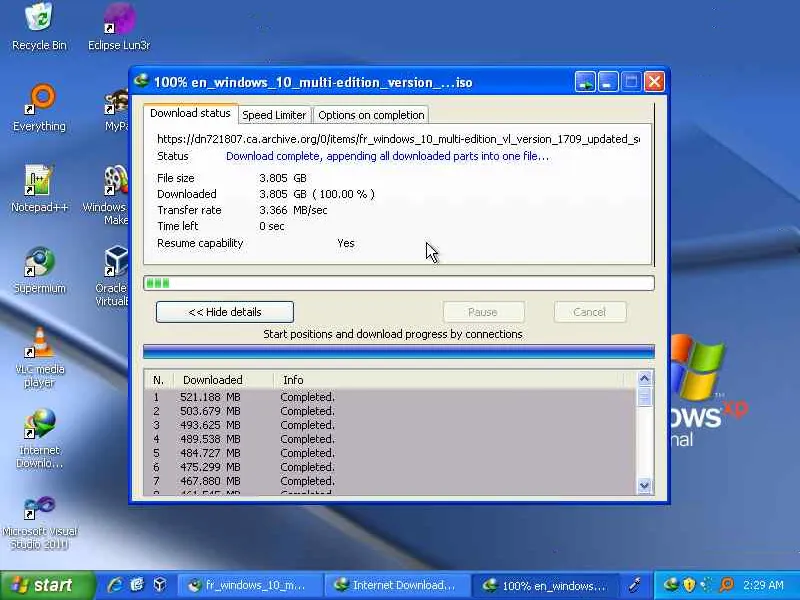Click the blue connections progress bar
This screenshot has width=800, height=600.
pyautogui.click(x=399, y=352)
